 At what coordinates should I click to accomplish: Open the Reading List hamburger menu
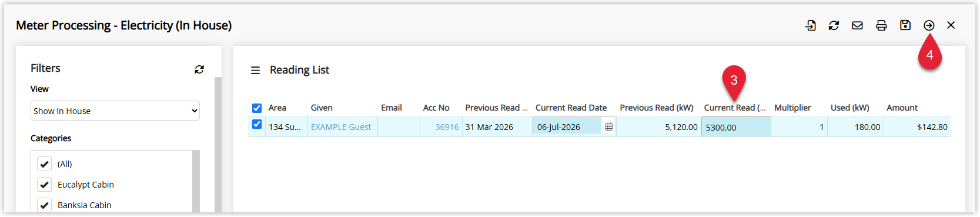coord(255,70)
